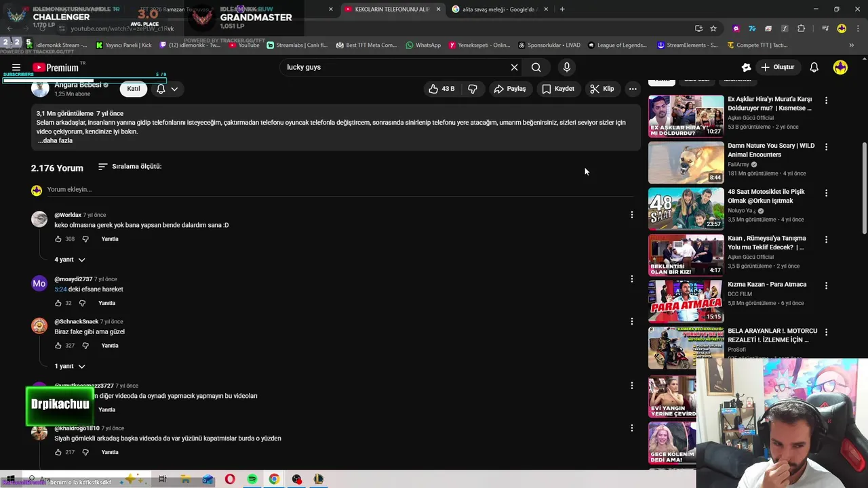Expand 4 yanıt replies
Viewport: 868px width, 488px height.
click(x=70, y=260)
